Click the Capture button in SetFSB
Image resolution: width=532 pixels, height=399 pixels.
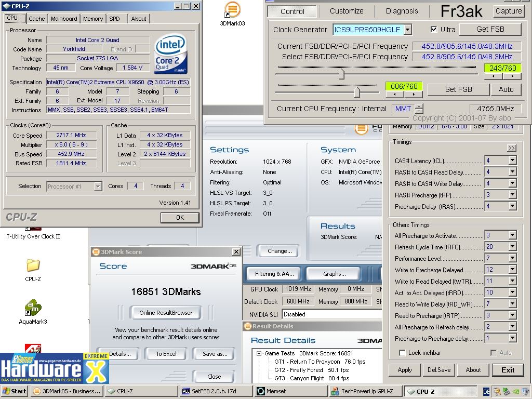tap(508, 11)
